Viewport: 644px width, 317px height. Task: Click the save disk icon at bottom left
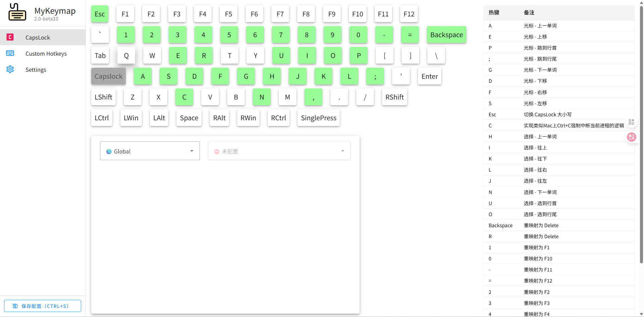15,306
